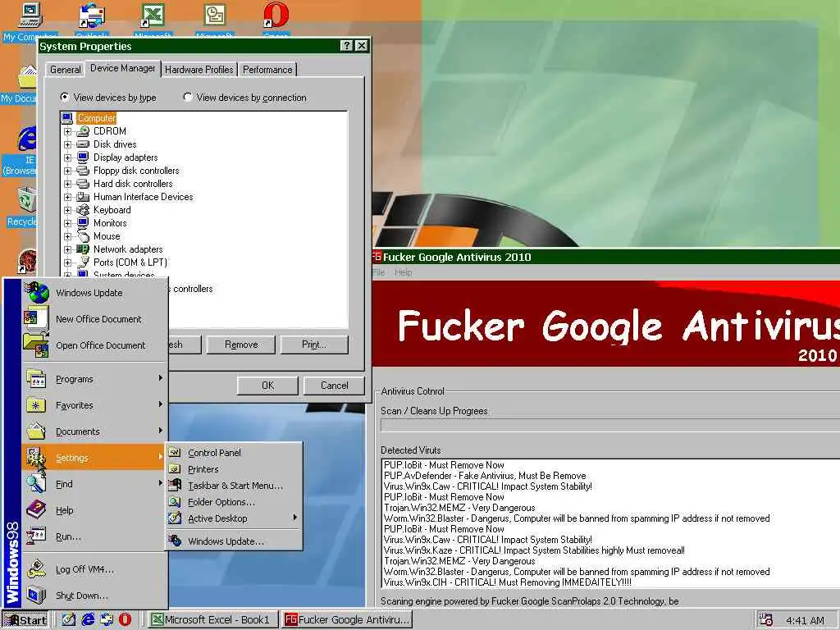Image resolution: width=840 pixels, height=630 pixels.
Task: Open the Programs folder icon
Action: tap(36, 379)
